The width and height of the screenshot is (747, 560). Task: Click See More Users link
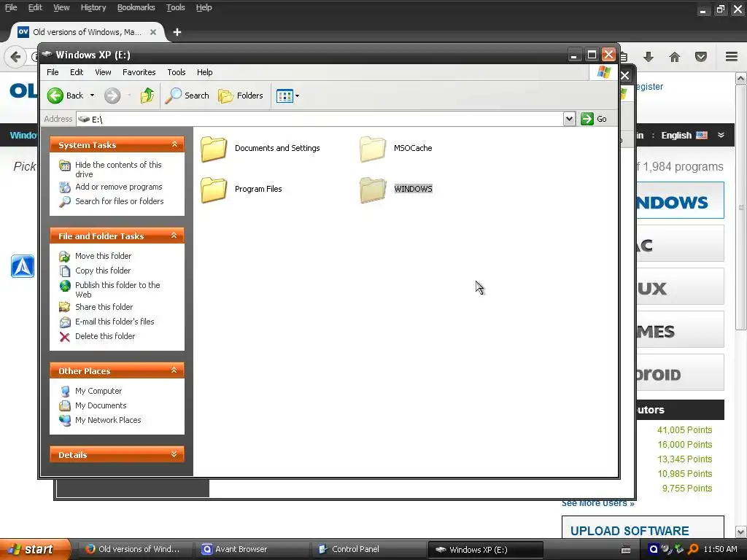tap(598, 503)
